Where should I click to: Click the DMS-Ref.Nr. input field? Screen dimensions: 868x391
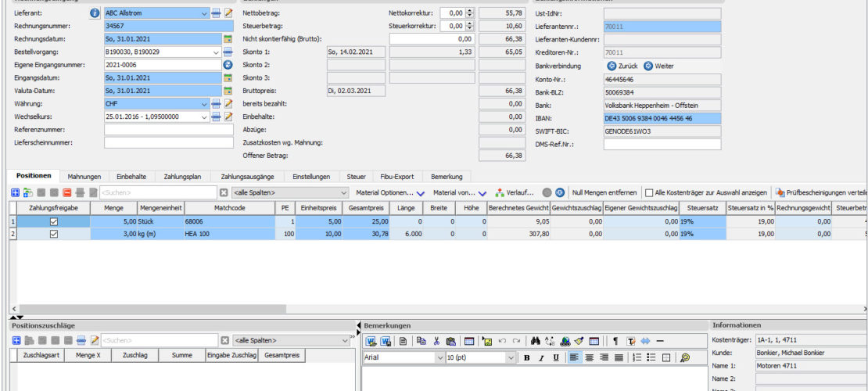pos(662,144)
